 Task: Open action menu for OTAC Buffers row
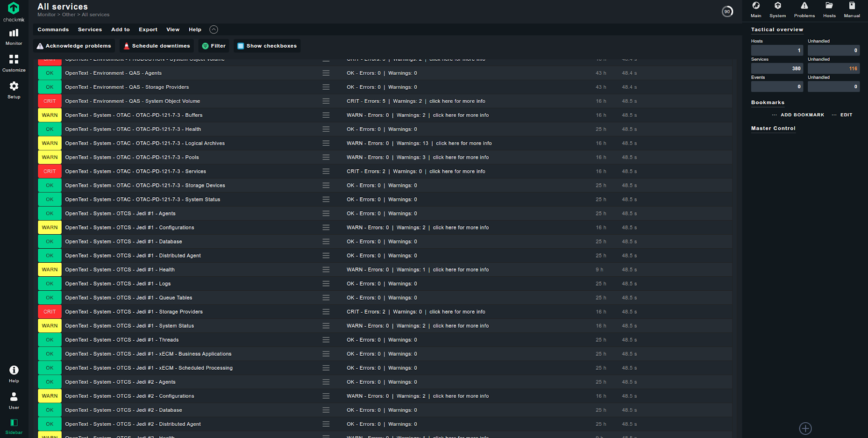pyautogui.click(x=326, y=115)
